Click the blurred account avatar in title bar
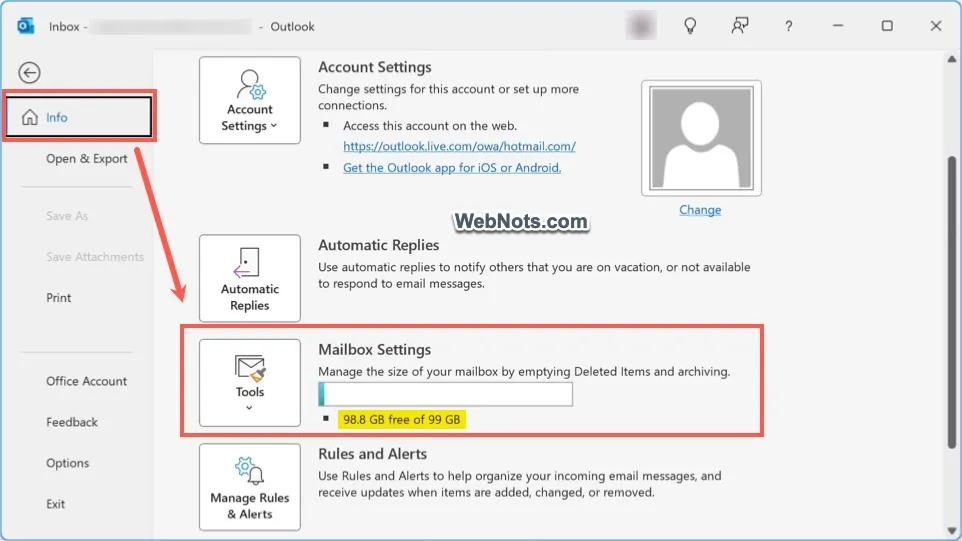962x541 pixels. pyautogui.click(x=639, y=26)
